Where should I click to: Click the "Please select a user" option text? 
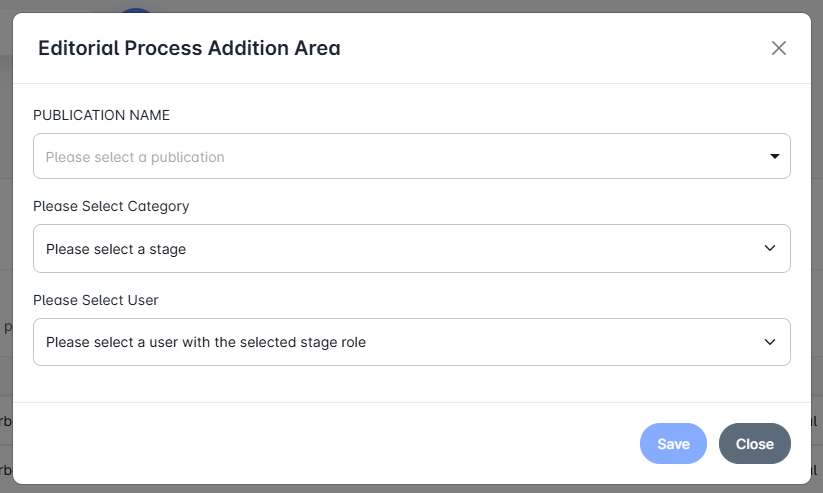pos(206,342)
